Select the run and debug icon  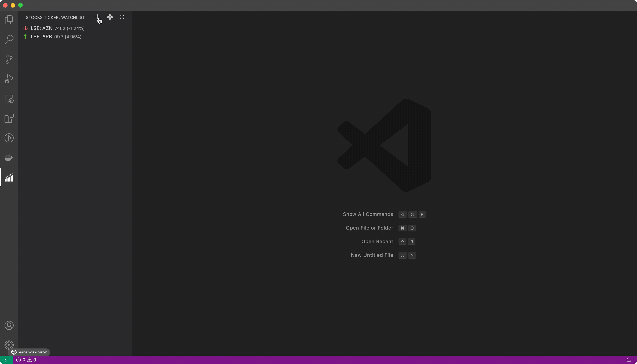(9, 80)
